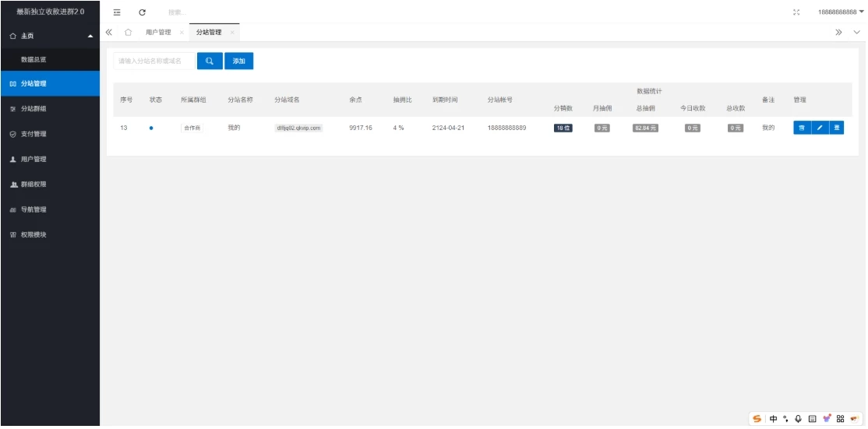868x429 pixels.
Task: Click the blue magnifier search button
Action: [210, 61]
